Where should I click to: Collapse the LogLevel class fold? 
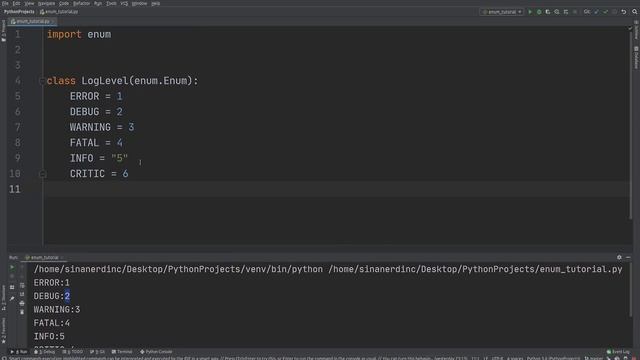[x=42, y=81]
